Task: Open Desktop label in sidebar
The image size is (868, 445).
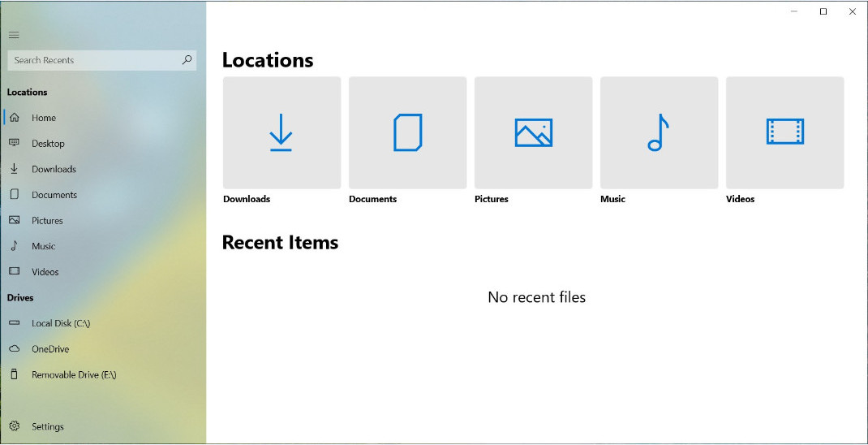Action: click(48, 144)
